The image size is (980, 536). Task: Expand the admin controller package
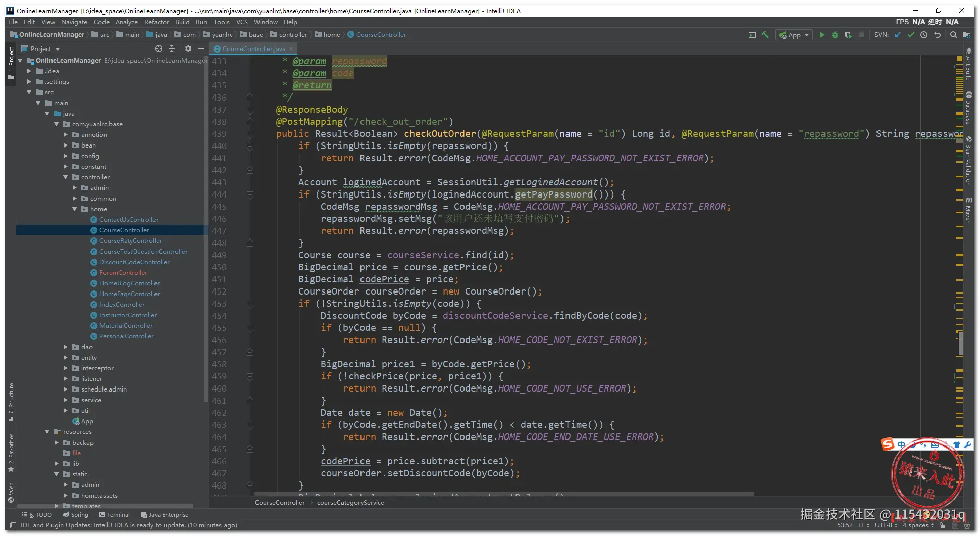coord(75,188)
